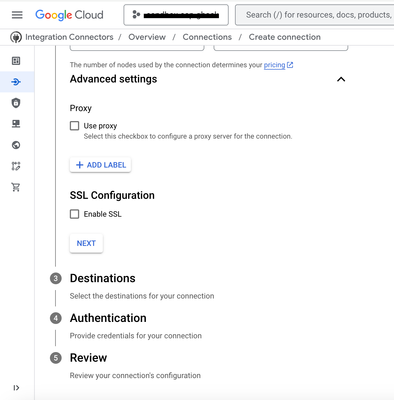
Task: Open the computer endpoint sidebar icon
Action: pyautogui.click(x=16, y=124)
